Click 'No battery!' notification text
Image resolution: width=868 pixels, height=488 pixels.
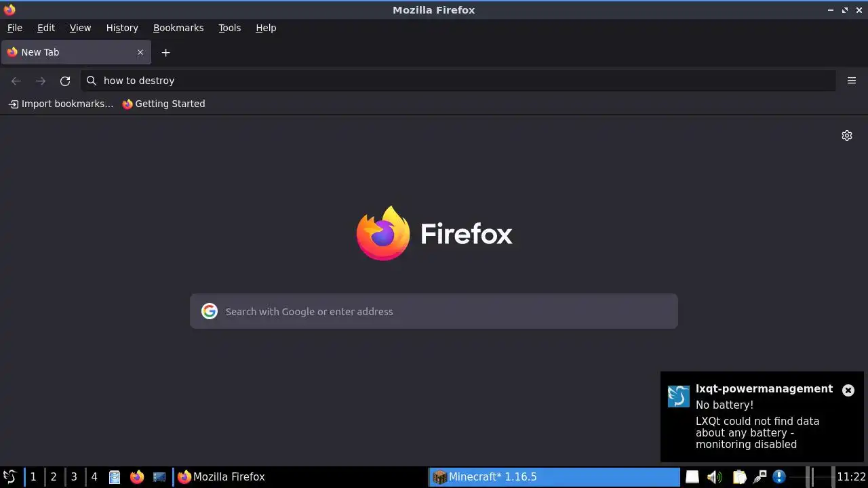point(724,405)
